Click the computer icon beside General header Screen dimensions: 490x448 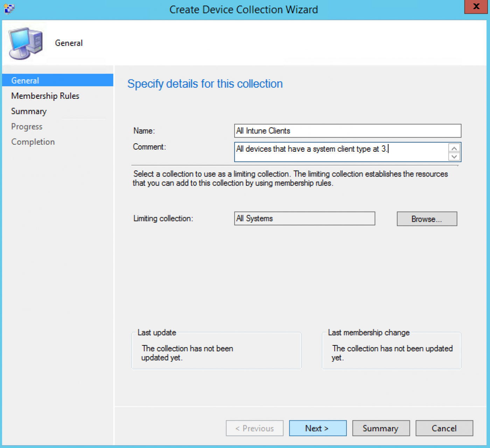point(25,42)
